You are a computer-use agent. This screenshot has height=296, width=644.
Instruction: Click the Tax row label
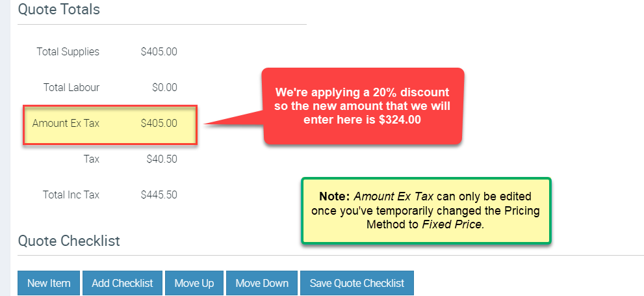(x=91, y=159)
